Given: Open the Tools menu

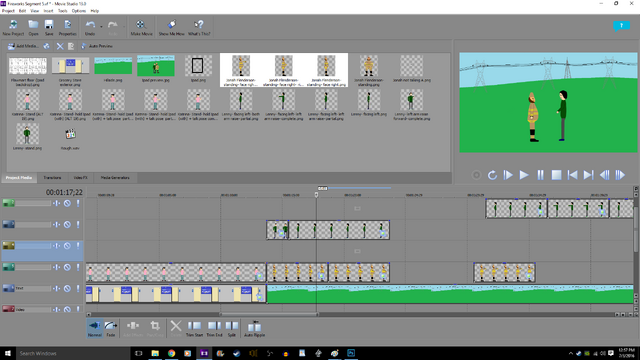Looking at the screenshot, I should (x=62, y=11).
